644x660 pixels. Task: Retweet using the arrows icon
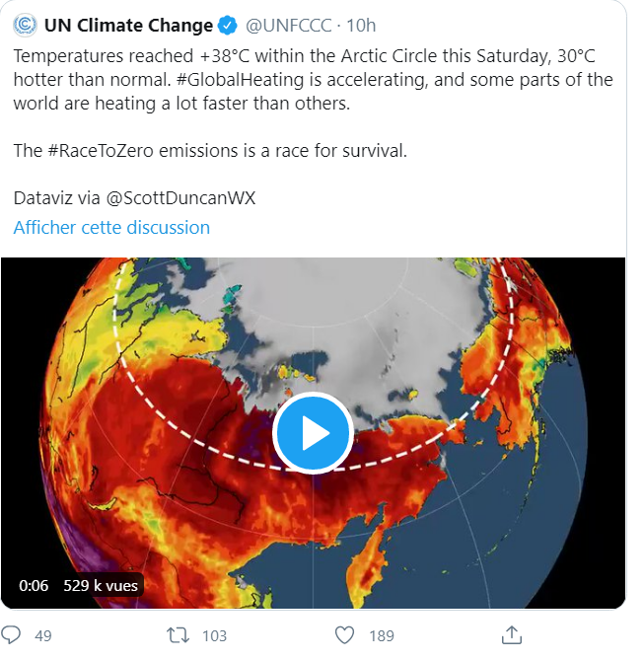point(177,634)
